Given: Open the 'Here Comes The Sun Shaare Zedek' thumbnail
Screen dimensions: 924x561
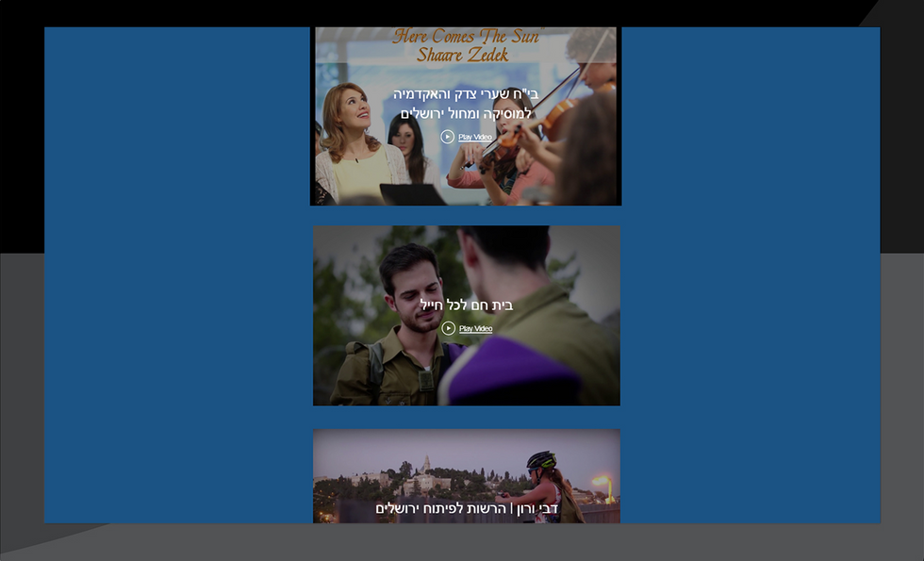Looking at the screenshot, I should click(466, 116).
